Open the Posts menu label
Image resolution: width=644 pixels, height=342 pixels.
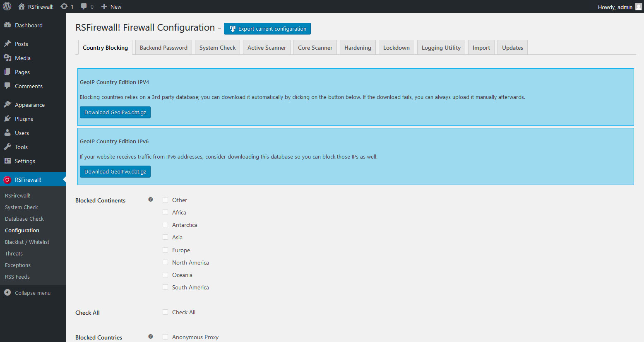point(22,44)
